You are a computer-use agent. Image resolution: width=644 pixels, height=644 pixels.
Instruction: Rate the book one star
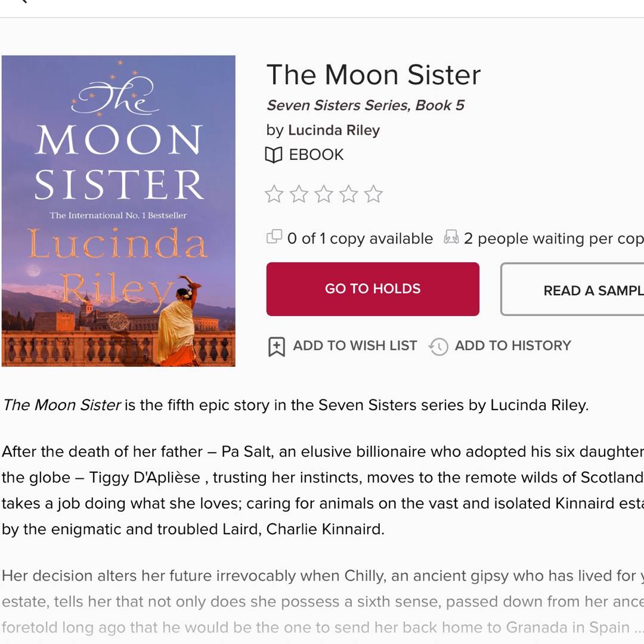(x=274, y=194)
